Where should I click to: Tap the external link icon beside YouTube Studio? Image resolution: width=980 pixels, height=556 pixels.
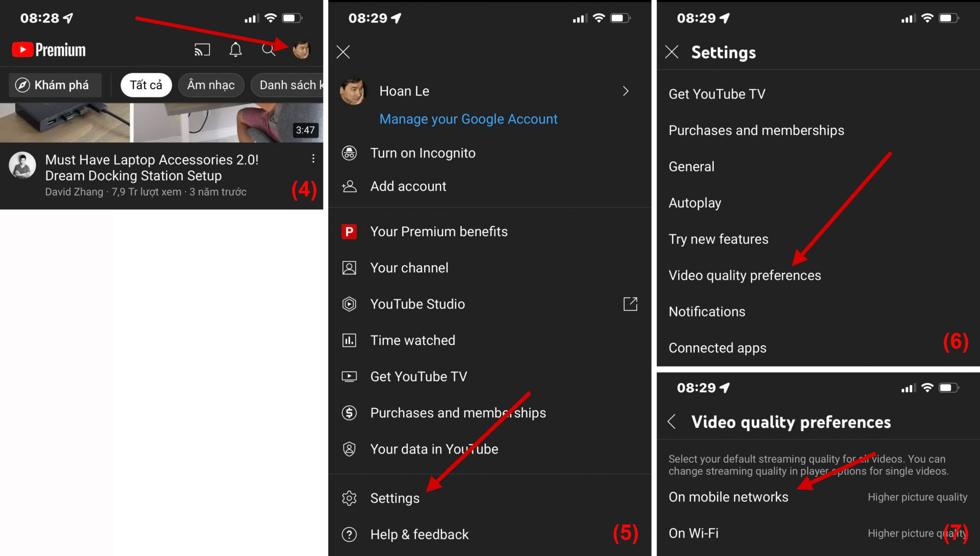(630, 304)
